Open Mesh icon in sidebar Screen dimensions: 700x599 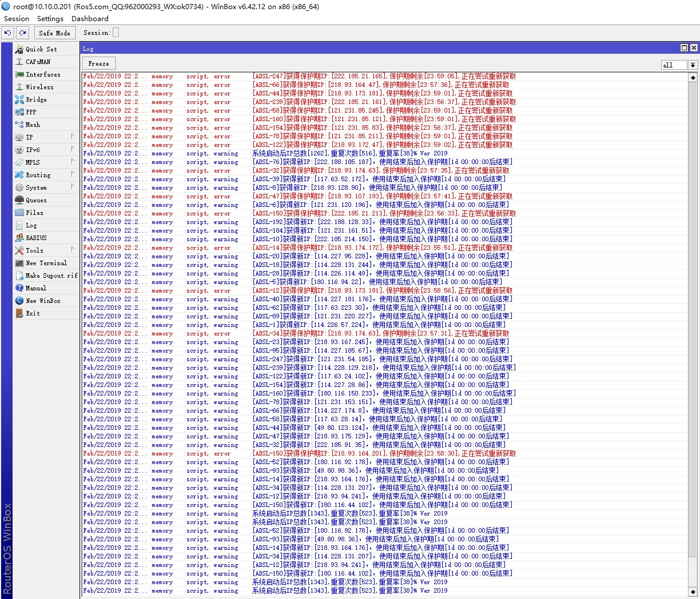point(19,125)
